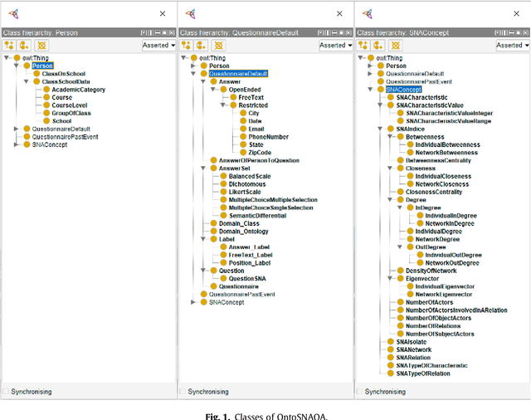This screenshot has width=531, height=420.
Task: Open Asserted dropdown in SNAConcept panel
Action: click(512, 45)
